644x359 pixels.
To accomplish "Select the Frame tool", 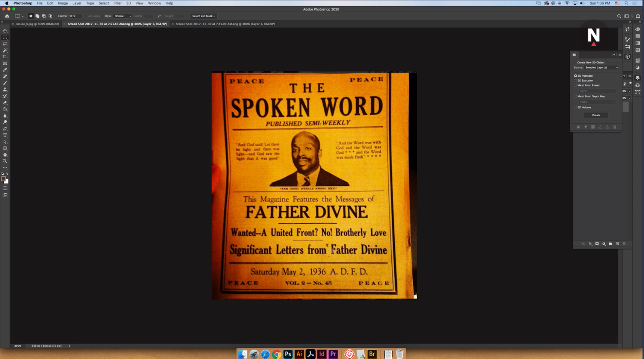I will 5,64.
